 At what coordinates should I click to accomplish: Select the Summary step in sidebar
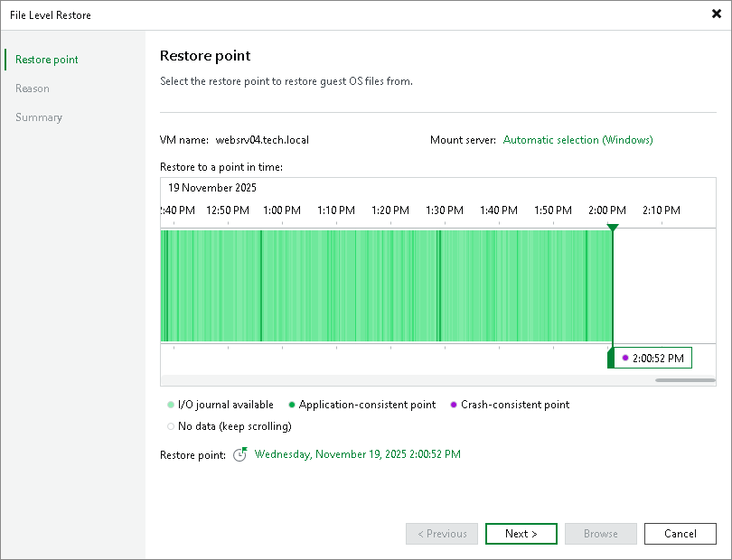(x=38, y=117)
